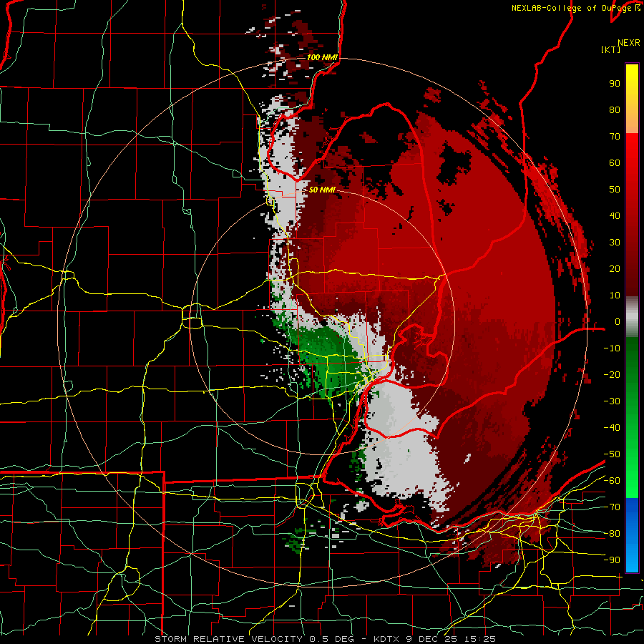Click the 90 value on the velocity scale

click(x=615, y=84)
